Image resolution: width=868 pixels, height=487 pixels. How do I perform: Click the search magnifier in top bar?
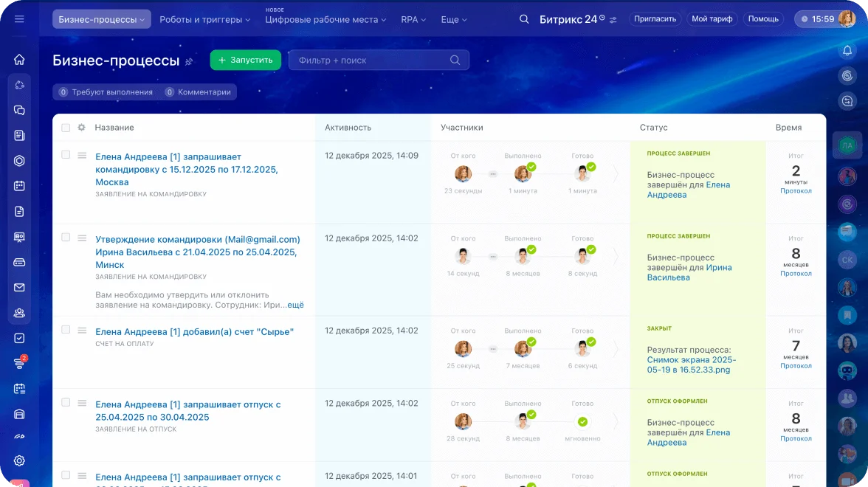tap(524, 19)
